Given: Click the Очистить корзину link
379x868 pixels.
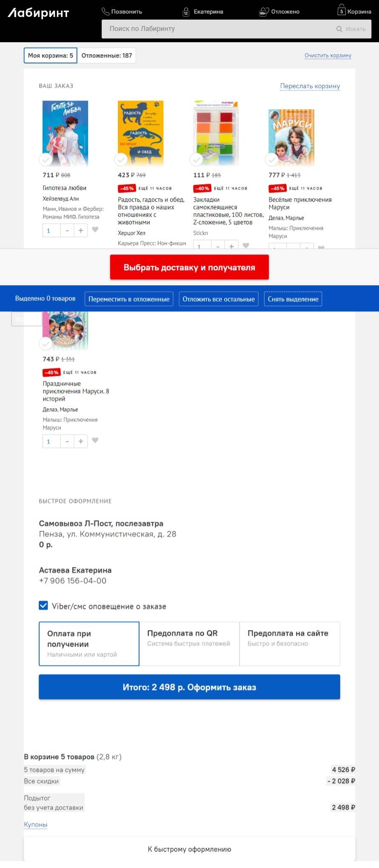Looking at the screenshot, I should [328, 55].
